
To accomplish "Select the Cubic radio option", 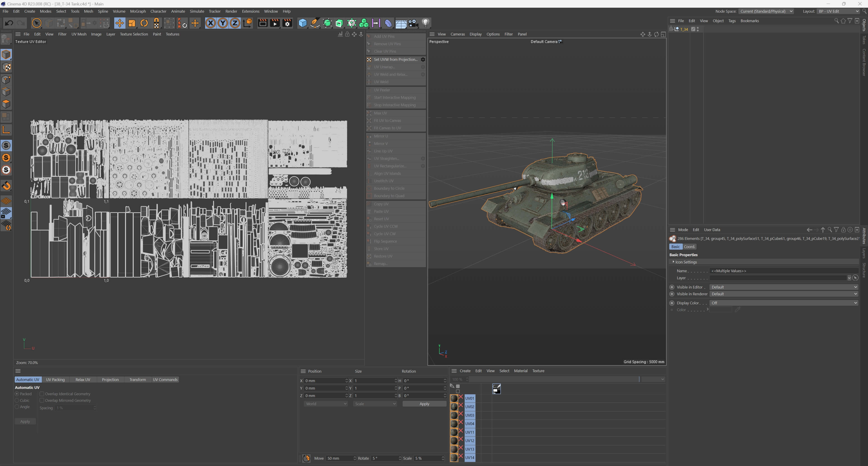I will (x=17, y=400).
